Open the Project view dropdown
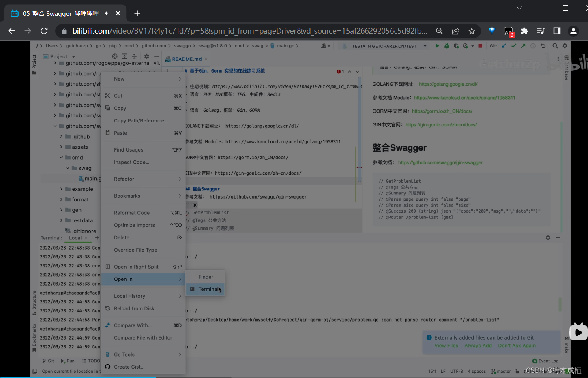The image size is (588, 378). coord(60,56)
